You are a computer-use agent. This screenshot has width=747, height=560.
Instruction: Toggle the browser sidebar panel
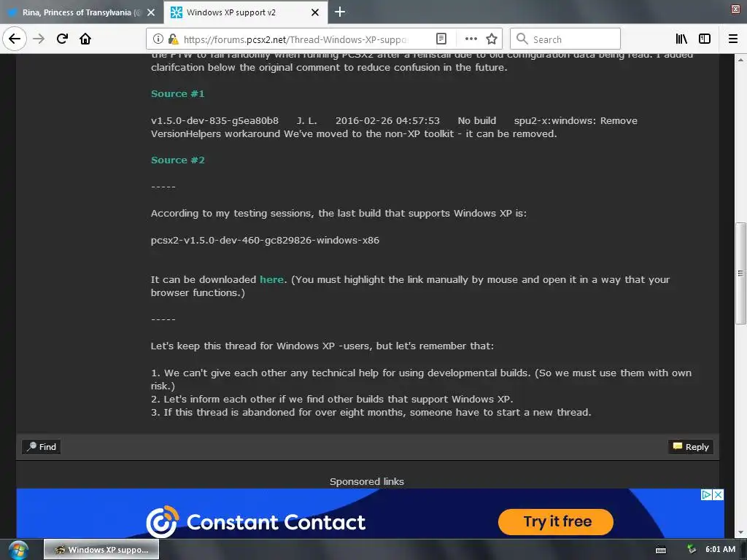(x=705, y=39)
